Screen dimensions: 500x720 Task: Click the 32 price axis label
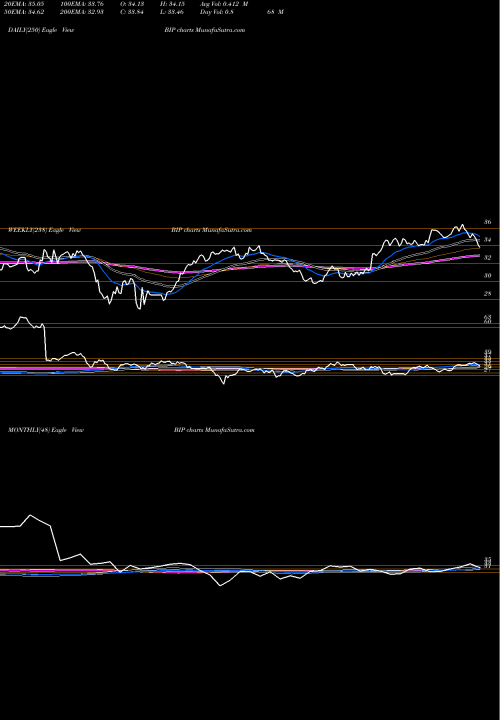click(x=488, y=258)
